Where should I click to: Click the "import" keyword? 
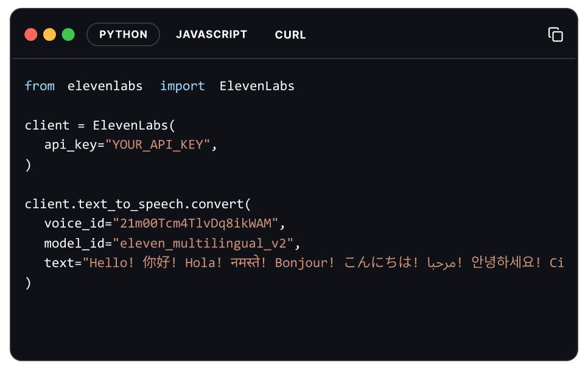tap(183, 86)
